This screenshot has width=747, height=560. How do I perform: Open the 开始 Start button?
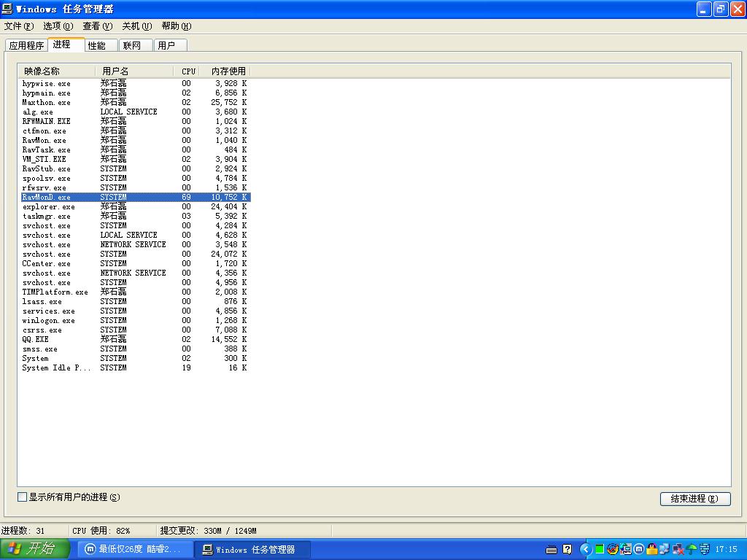[35, 549]
